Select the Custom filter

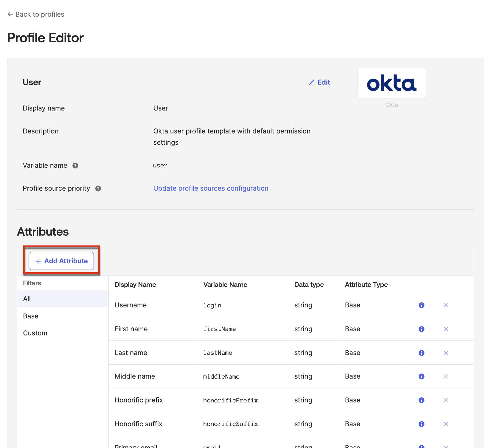pos(35,333)
